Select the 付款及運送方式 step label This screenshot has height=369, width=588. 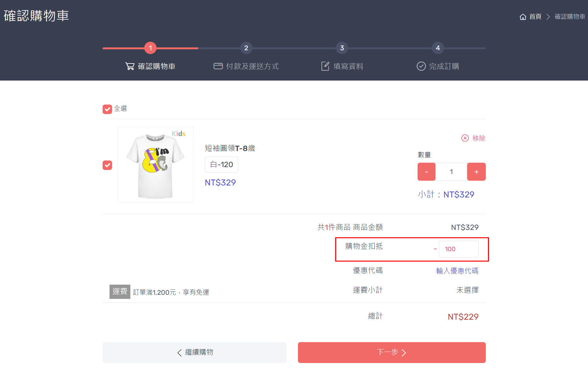252,66
